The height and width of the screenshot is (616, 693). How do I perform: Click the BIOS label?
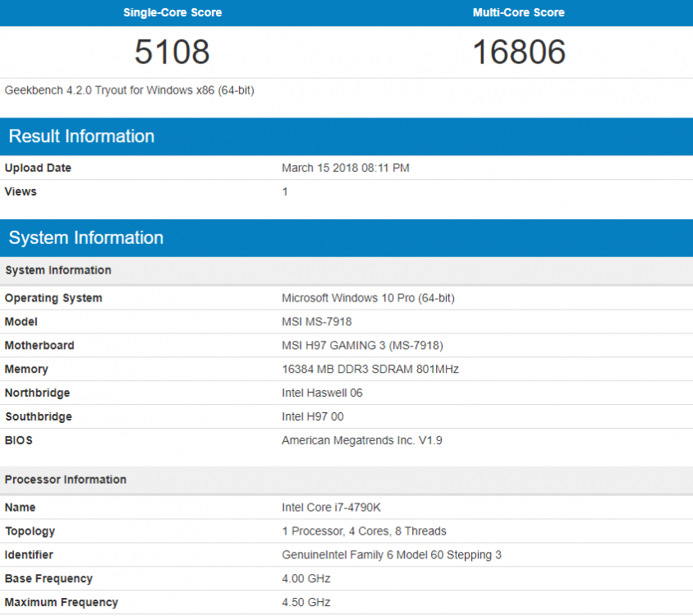click(x=19, y=440)
